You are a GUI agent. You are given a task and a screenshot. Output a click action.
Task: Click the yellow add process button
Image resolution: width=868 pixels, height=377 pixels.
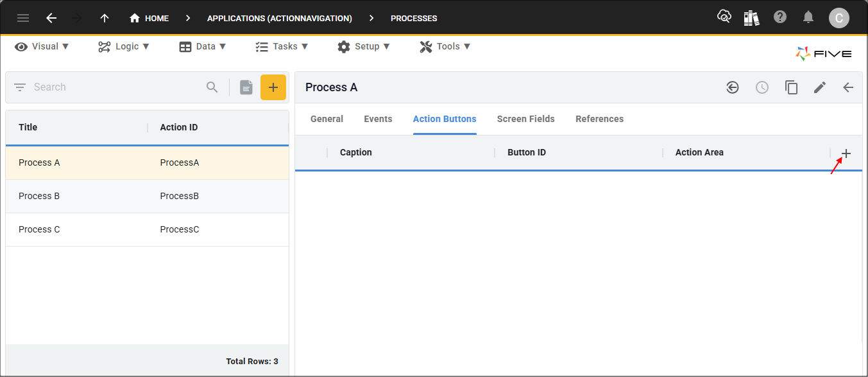coord(273,87)
